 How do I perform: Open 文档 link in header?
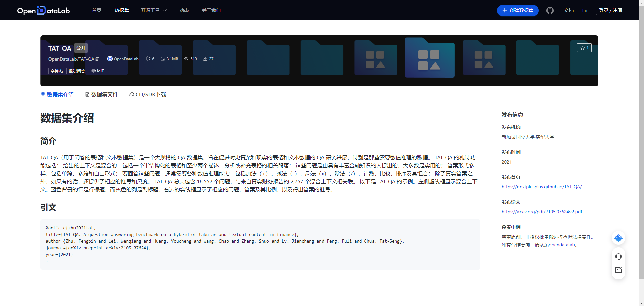click(x=568, y=10)
